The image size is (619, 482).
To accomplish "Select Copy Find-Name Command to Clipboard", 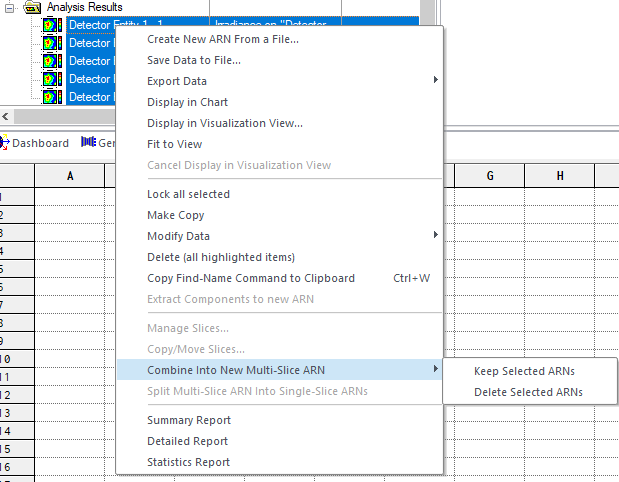I will point(250,278).
